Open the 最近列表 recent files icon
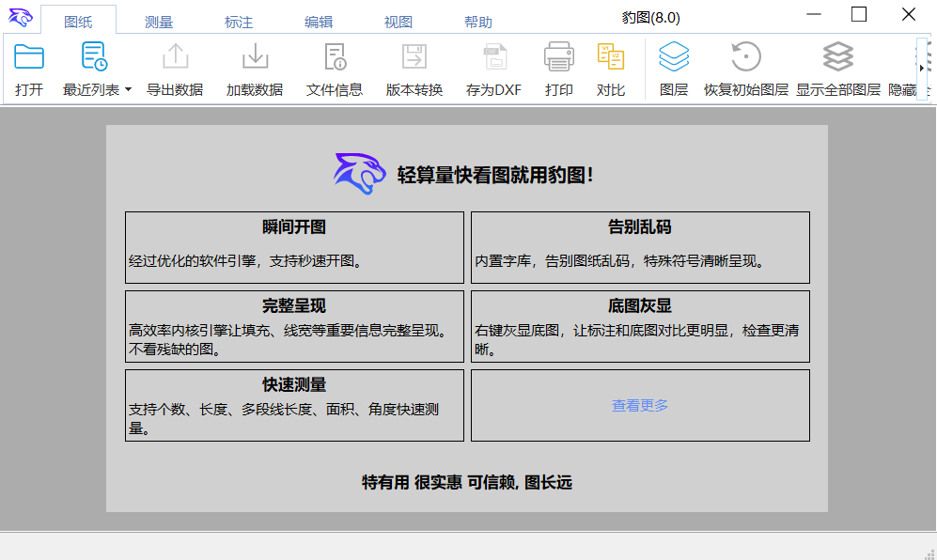The width and height of the screenshot is (937, 560). click(x=94, y=56)
